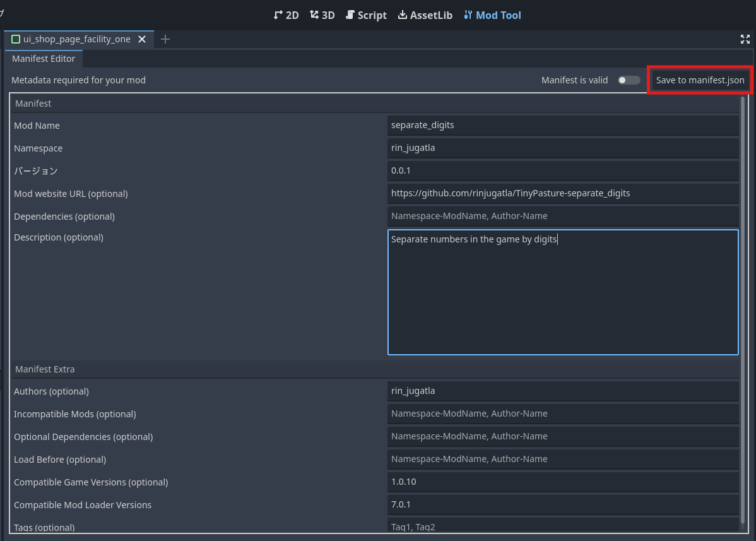This screenshot has width=756, height=541.
Task: Select the Manifest Editor tab
Action: (x=44, y=58)
